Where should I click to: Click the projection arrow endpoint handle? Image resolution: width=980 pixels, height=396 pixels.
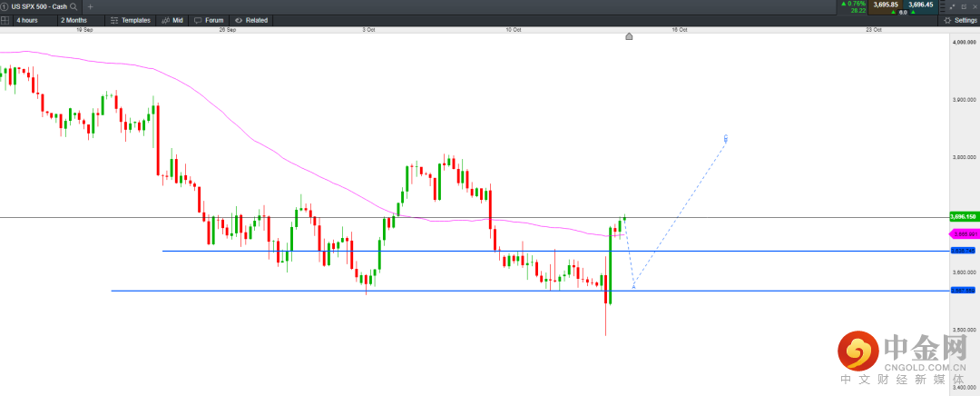[x=726, y=139]
